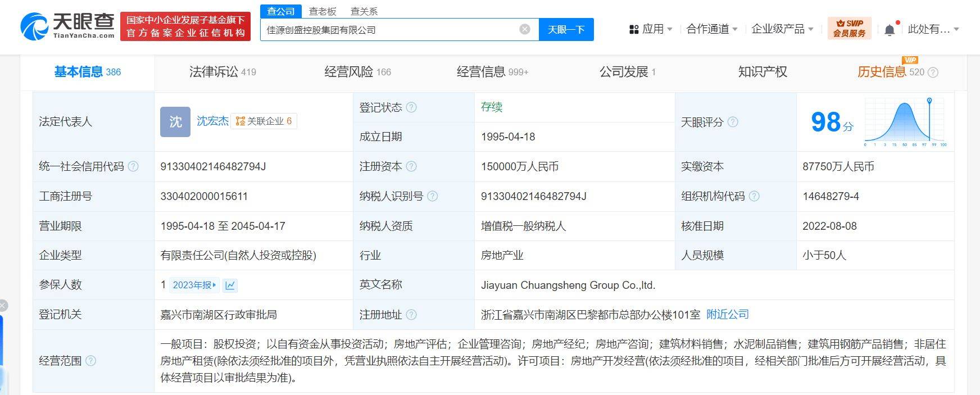
Task: Click the 小于50人 staff size value
Action: [x=824, y=255]
